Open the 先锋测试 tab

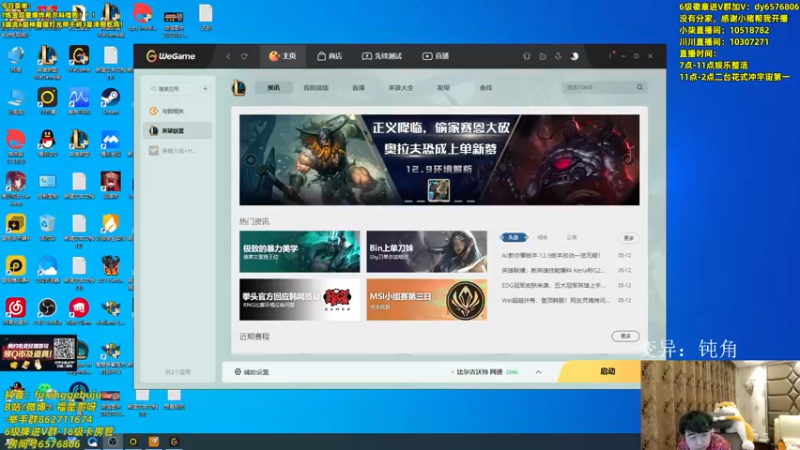[x=382, y=56]
